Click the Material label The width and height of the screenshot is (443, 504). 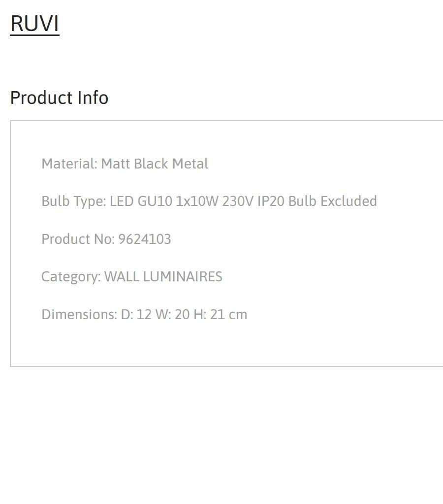click(x=69, y=164)
